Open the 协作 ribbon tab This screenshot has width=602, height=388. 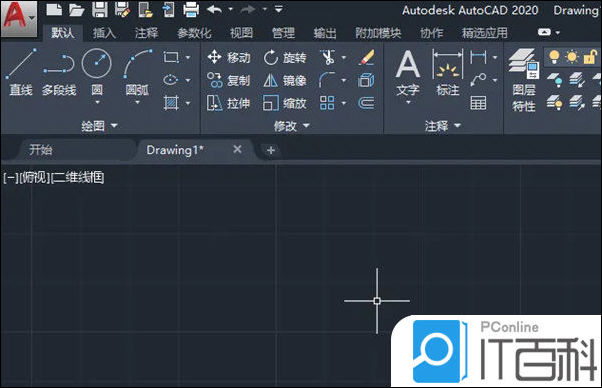(432, 33)
